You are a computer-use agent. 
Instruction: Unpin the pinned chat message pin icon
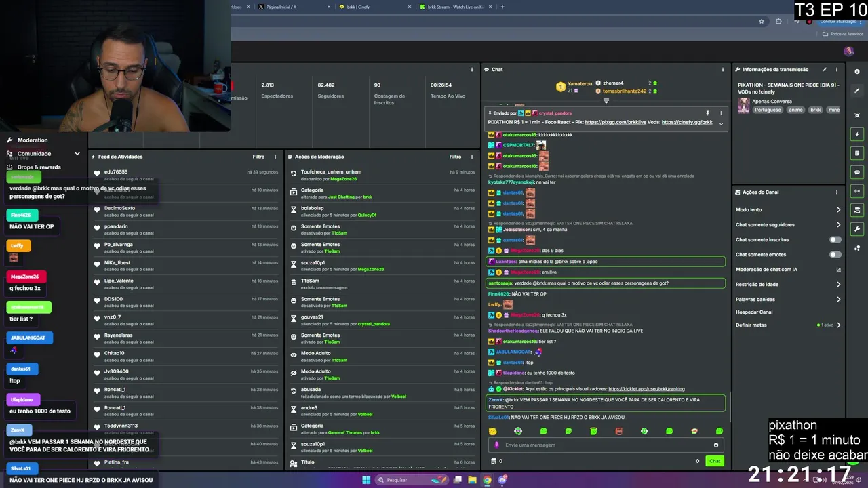tap(707, 113)
